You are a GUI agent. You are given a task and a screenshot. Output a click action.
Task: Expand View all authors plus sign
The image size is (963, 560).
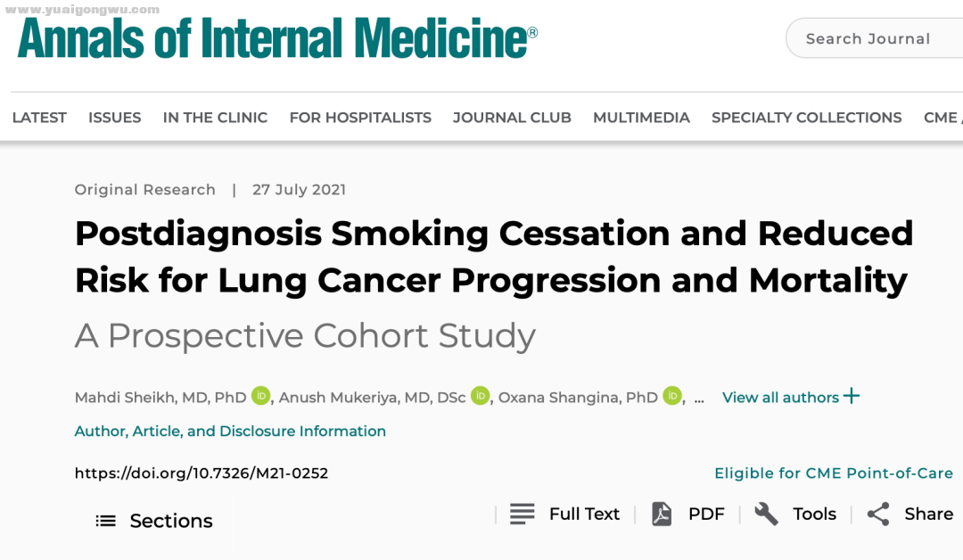(852, 396)
